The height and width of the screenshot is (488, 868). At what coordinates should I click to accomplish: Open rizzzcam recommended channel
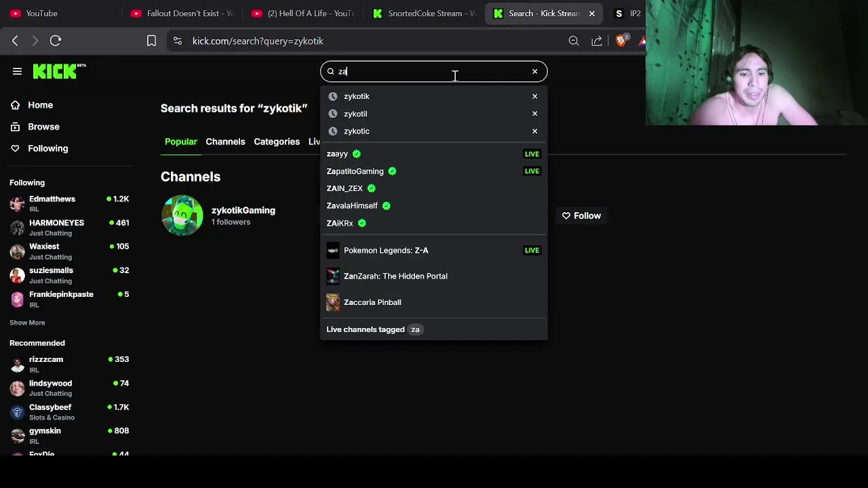click(68, 364)
